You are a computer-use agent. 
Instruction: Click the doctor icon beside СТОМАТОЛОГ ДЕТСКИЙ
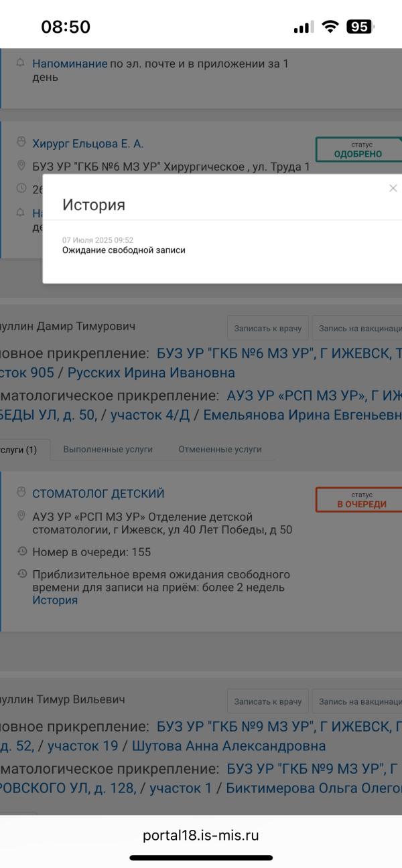21,493
